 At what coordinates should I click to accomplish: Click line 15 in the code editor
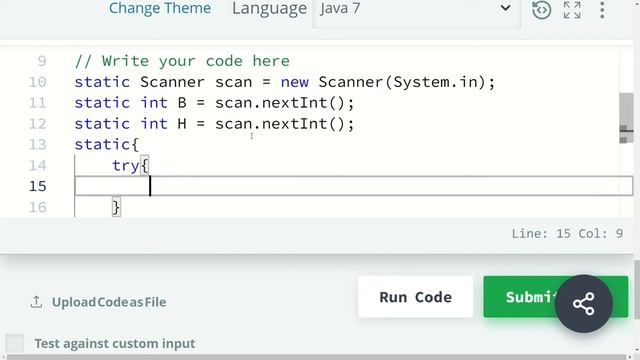(x=353, y=186)
